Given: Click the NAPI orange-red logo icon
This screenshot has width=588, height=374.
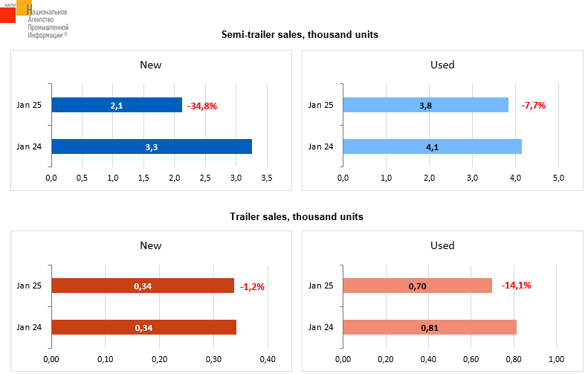Looking at the screenshot, I should [15, 12].
